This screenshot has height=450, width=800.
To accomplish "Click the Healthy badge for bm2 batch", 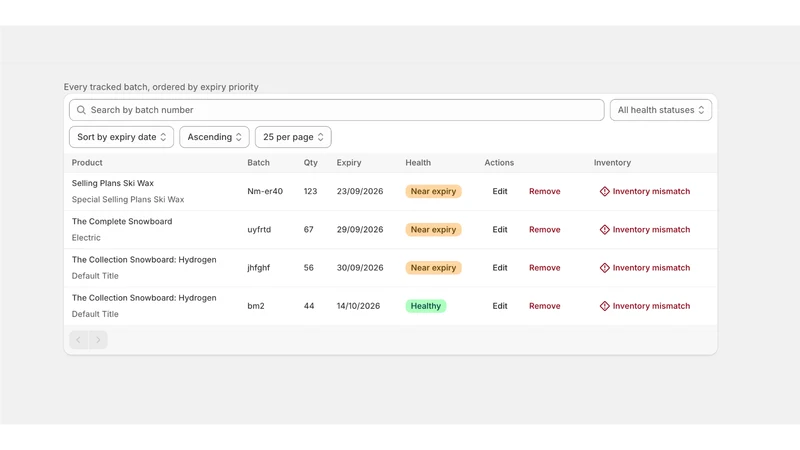I will (x=426, y=306).
